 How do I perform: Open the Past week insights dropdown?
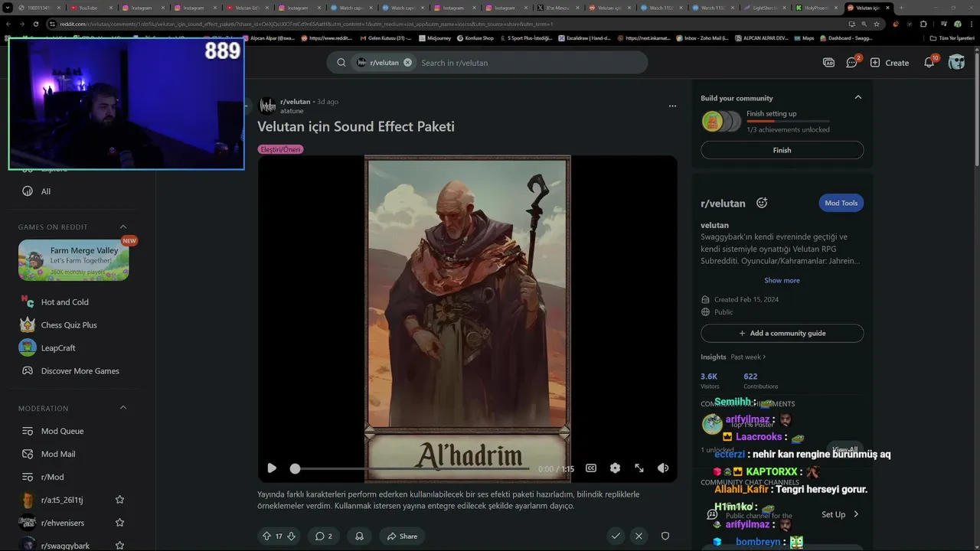tap(748, 357)
